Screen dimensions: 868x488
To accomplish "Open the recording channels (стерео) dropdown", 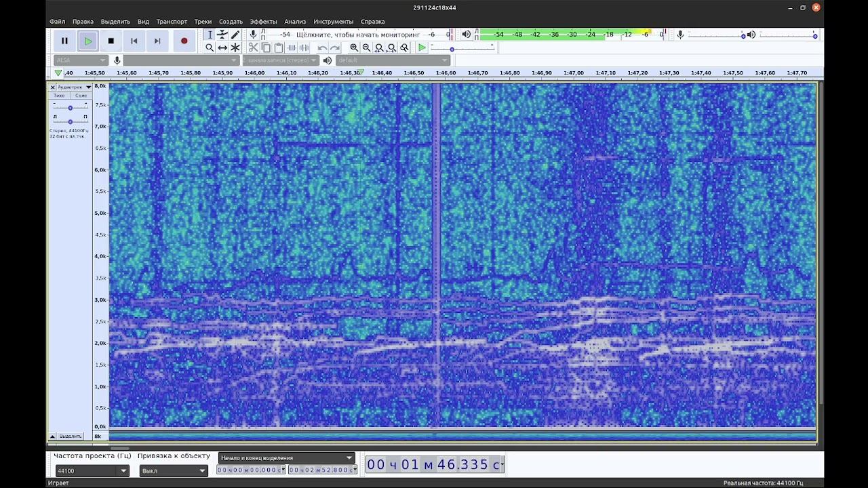I will tap(281, 60).
